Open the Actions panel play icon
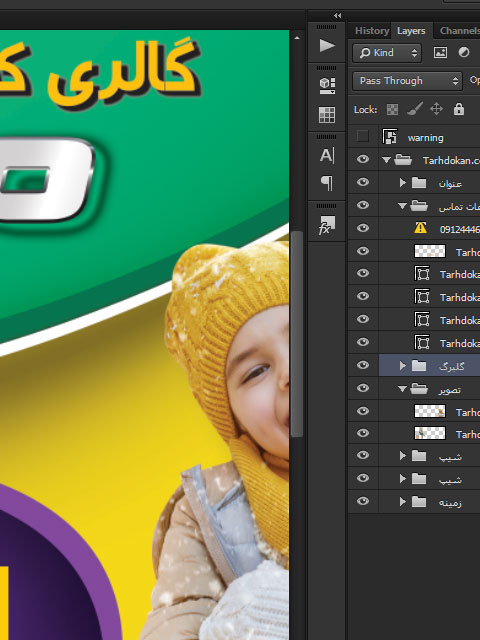This screenshot has height=640, width=480. pos(327,45)
